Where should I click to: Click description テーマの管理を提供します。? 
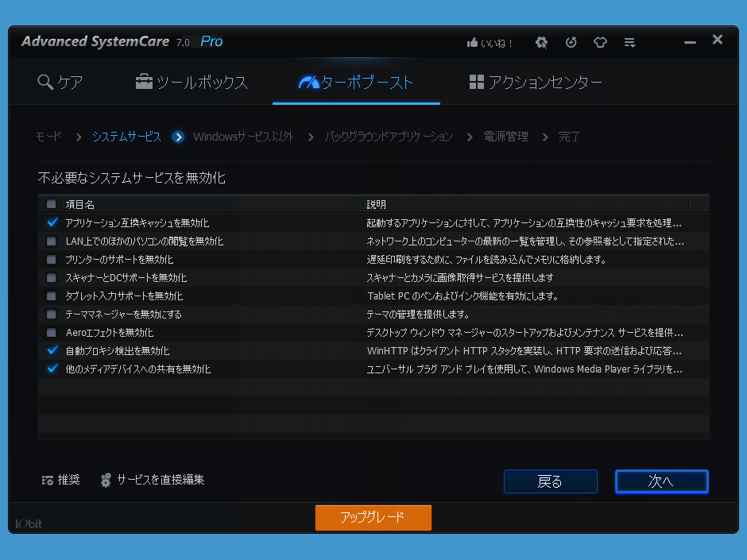(x=418, y=315)
